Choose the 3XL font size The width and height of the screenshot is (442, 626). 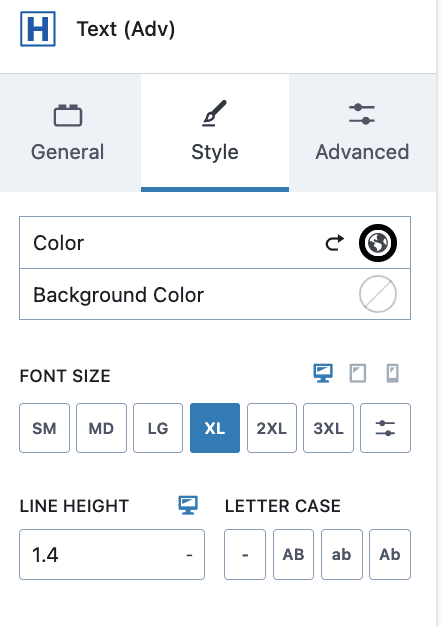tap(328, 428)
